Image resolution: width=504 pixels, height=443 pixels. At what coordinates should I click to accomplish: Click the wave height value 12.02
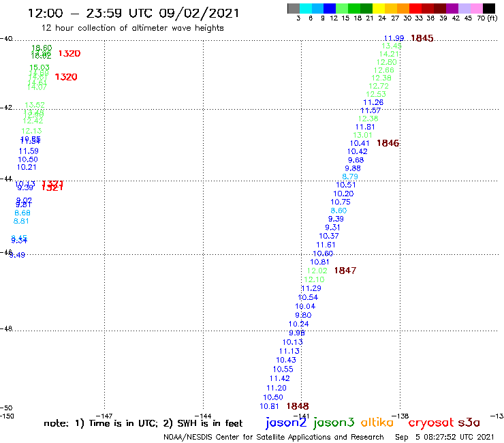(317, 271)
